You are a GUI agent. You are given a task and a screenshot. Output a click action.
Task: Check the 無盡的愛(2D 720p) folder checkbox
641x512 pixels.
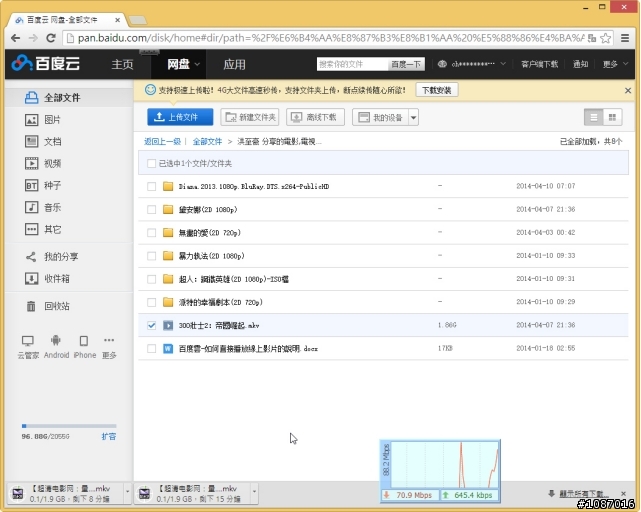[x=151, y=233]
